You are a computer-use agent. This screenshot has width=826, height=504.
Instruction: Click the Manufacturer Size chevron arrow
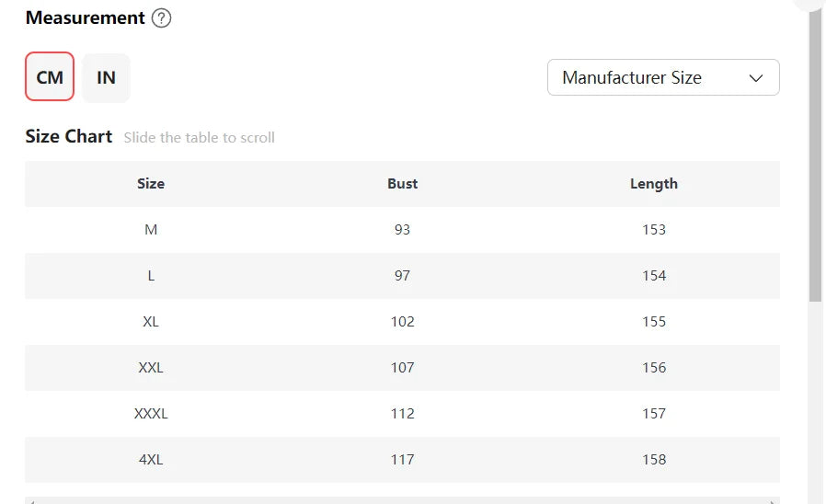(756, 78)
